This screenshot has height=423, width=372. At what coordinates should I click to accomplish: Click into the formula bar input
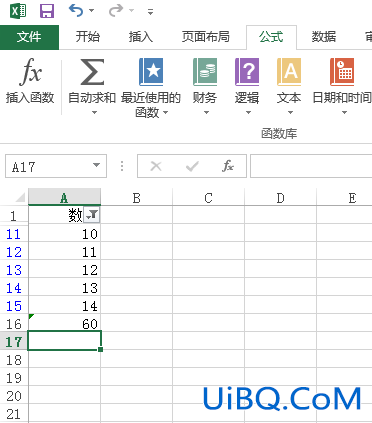click(x=311, y=166)
